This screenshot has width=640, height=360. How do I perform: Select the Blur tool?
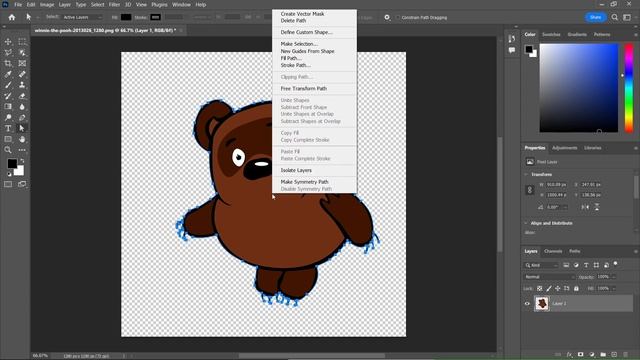click(x=22, y=107)
